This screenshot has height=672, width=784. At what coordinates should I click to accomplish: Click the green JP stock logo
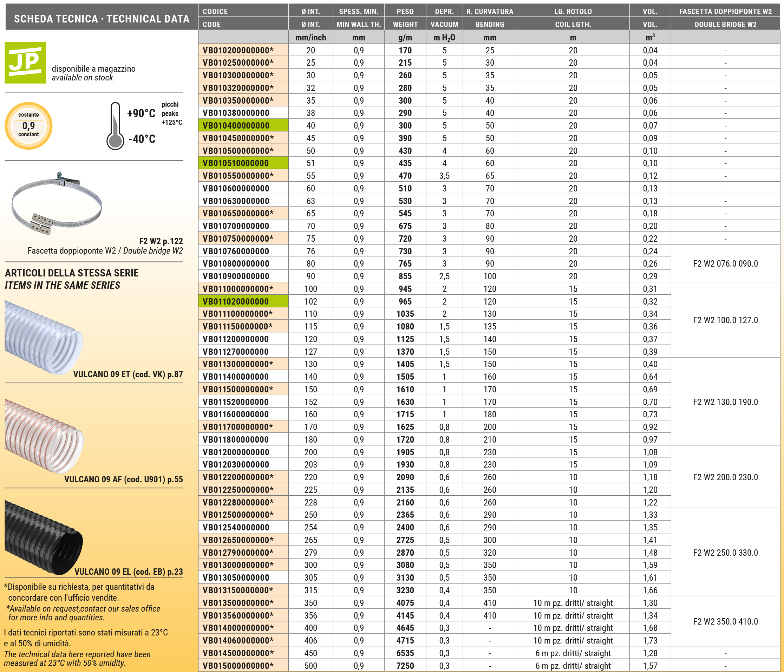pyautogui.click(x=25, y=63)
